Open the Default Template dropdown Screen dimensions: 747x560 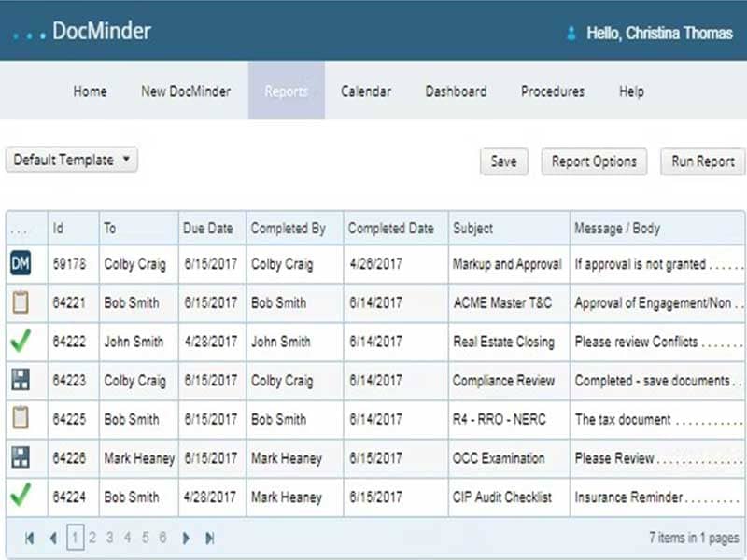click(x=72, y=160)
